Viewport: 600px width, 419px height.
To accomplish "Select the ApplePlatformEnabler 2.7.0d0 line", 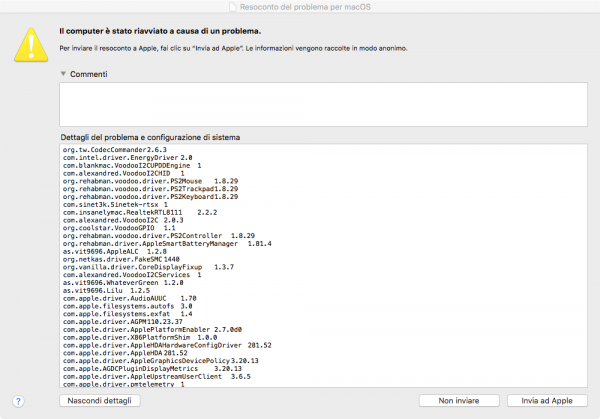I will coord(152,329).
